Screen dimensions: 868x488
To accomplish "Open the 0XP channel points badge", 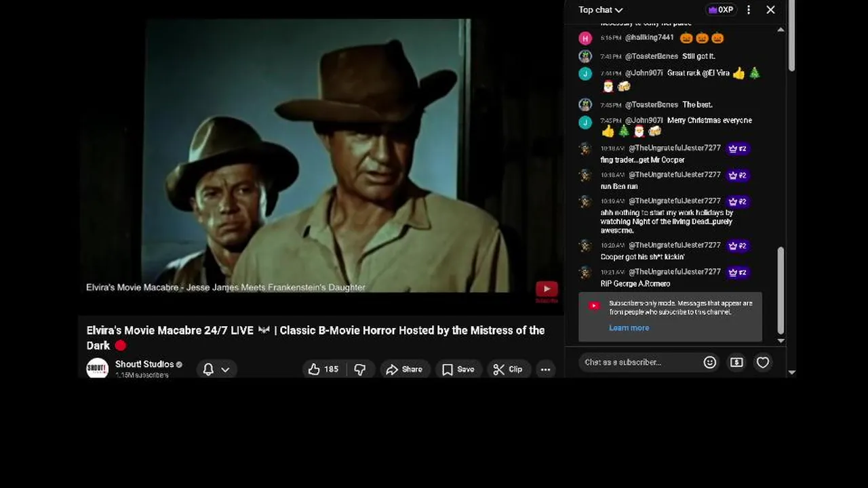I will tap(720, 9).
